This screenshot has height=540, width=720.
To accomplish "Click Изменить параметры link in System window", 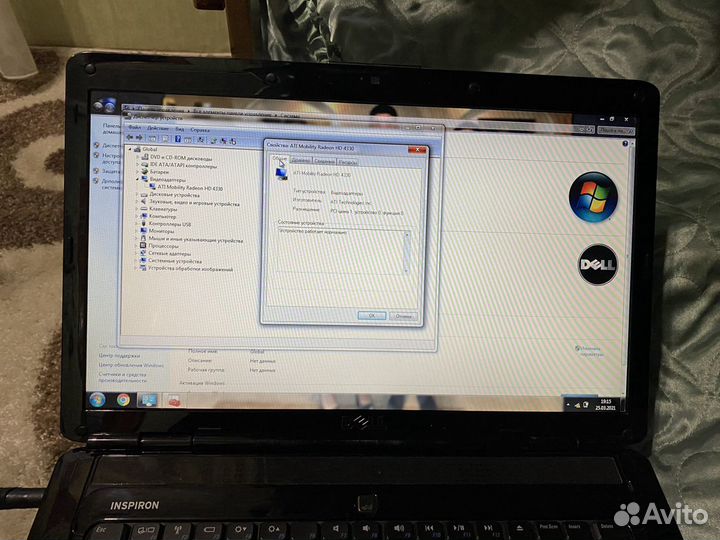I will (x=591, y=351).
